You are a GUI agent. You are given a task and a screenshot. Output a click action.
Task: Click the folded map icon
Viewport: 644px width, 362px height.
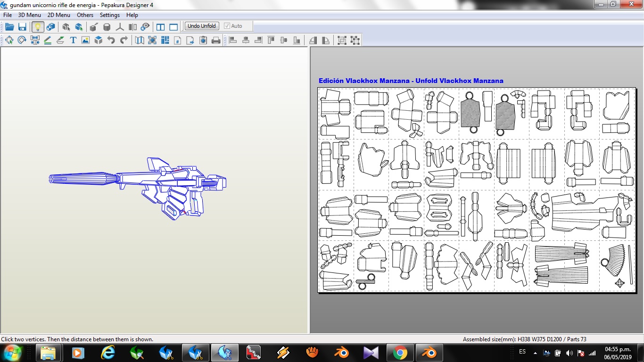click(x=140, y=41)
